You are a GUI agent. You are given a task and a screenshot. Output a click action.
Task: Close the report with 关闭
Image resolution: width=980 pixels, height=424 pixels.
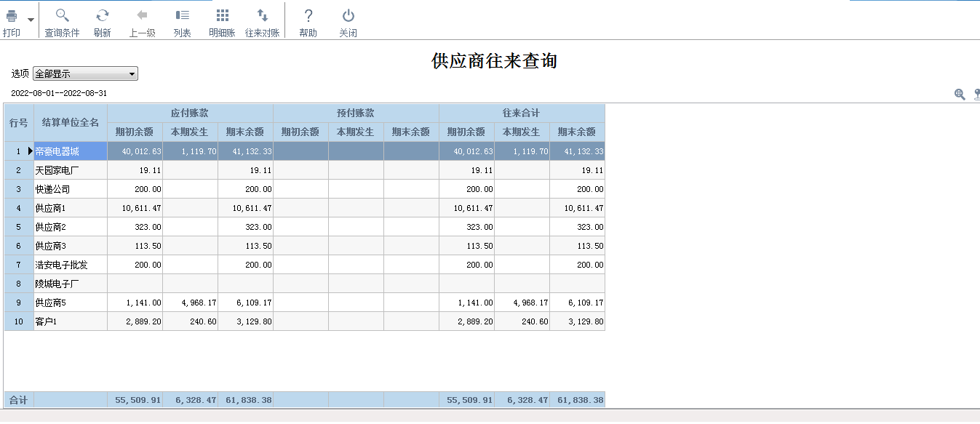click(x=348, y=16)
